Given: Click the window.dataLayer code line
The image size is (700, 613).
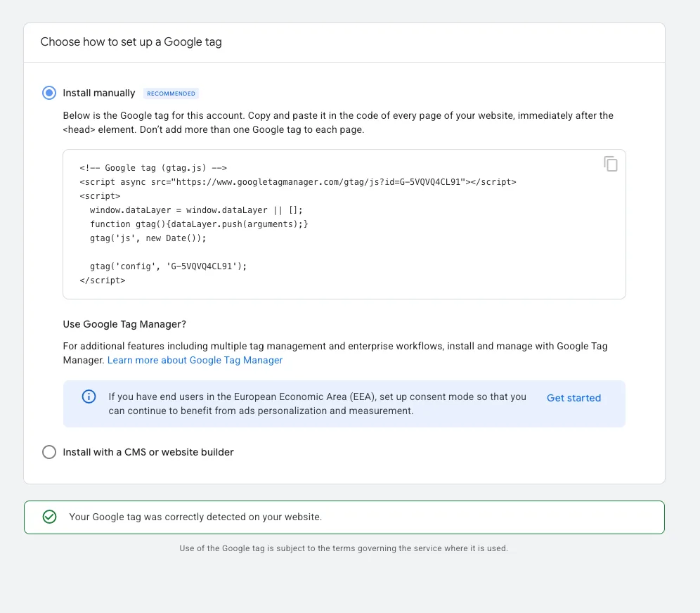Looking at the screenshot, I should click(196, 209).
